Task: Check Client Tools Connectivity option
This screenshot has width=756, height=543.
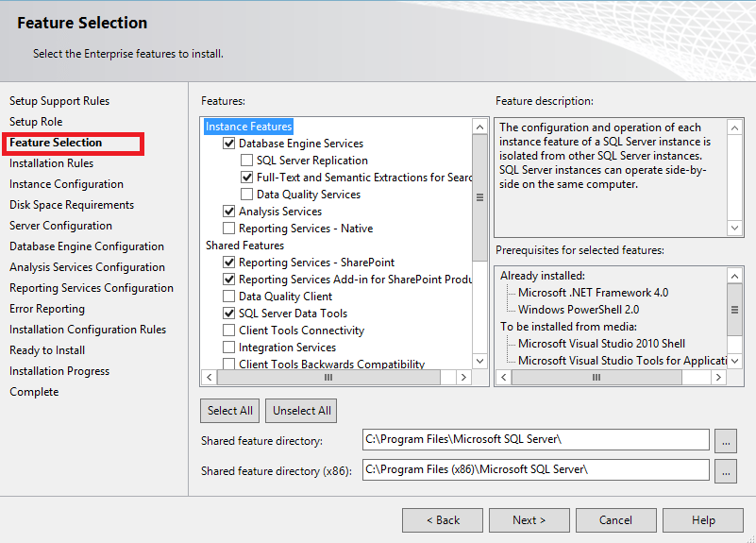Action: 229,331
